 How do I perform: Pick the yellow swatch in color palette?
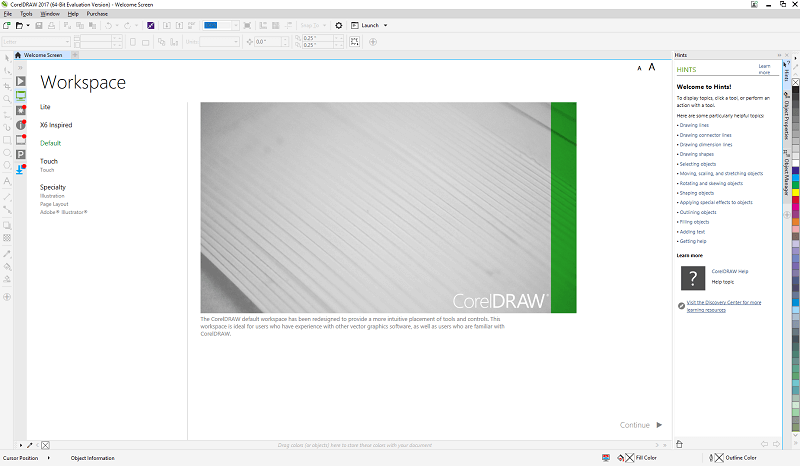[795, 192]
